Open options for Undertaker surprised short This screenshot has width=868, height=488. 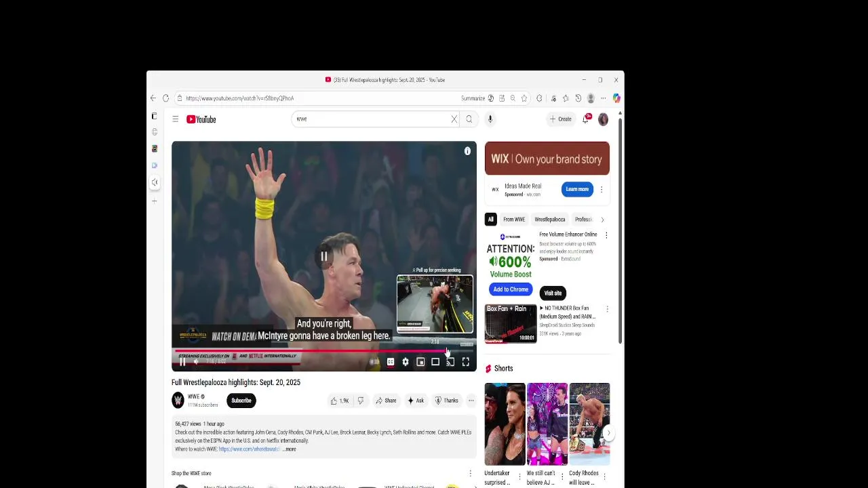[520, 476]
